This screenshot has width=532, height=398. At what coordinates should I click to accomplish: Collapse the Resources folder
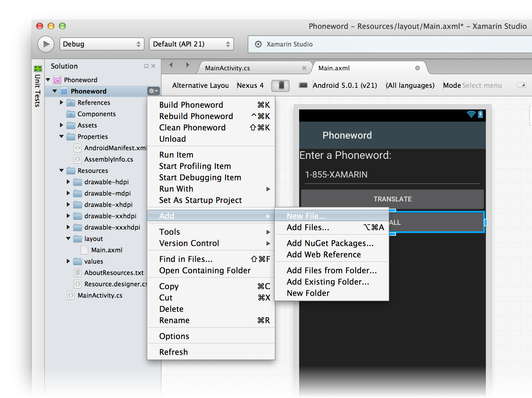(x=61, y=170)
